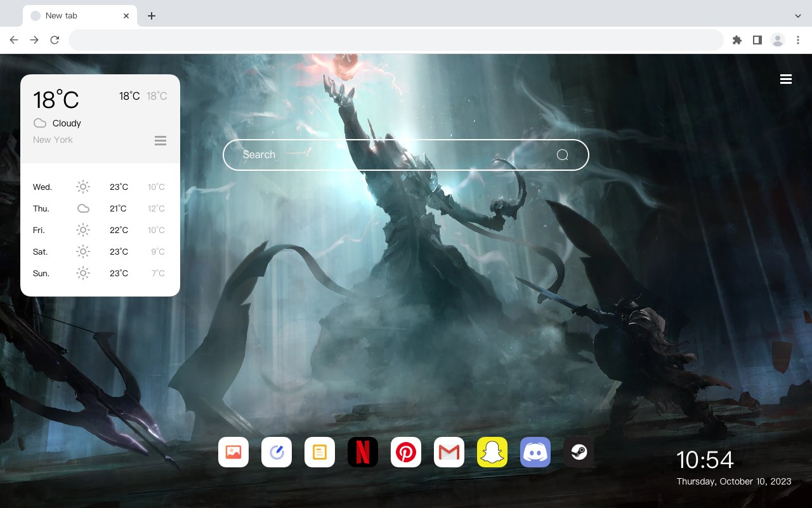
Task: Open the Gmail shortcut
Action: point(449,452)
